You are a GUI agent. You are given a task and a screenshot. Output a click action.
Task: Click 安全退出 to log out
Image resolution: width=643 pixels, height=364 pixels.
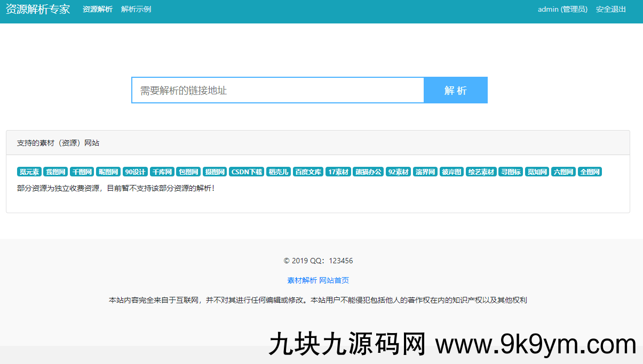[611, 9]
